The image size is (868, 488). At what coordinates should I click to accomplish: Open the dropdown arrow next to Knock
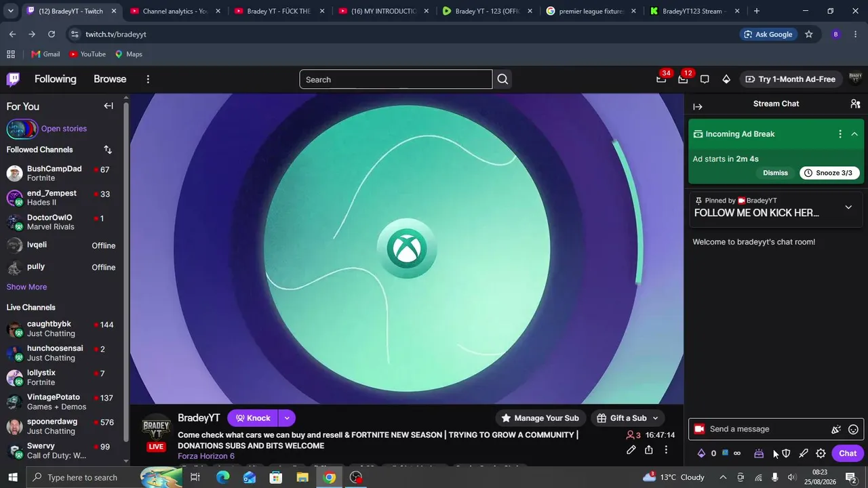click(x=287, y=418)
